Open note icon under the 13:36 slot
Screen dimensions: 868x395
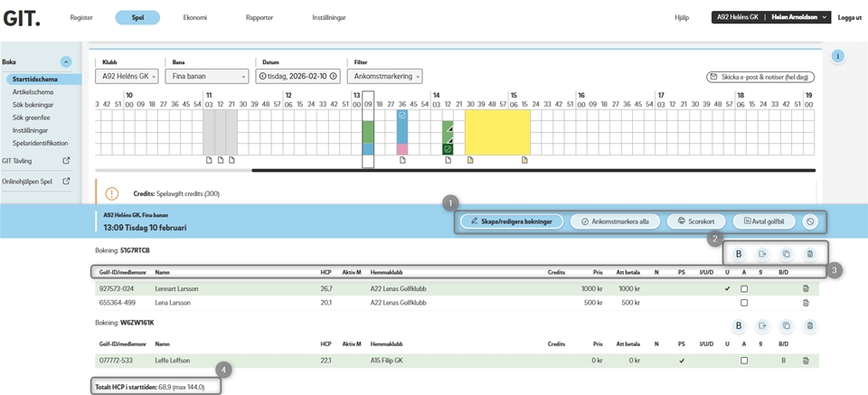pos(402,161)
